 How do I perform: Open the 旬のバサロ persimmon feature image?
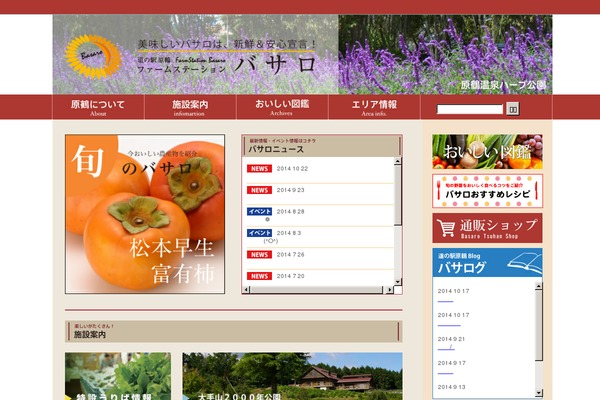(145, 214)
